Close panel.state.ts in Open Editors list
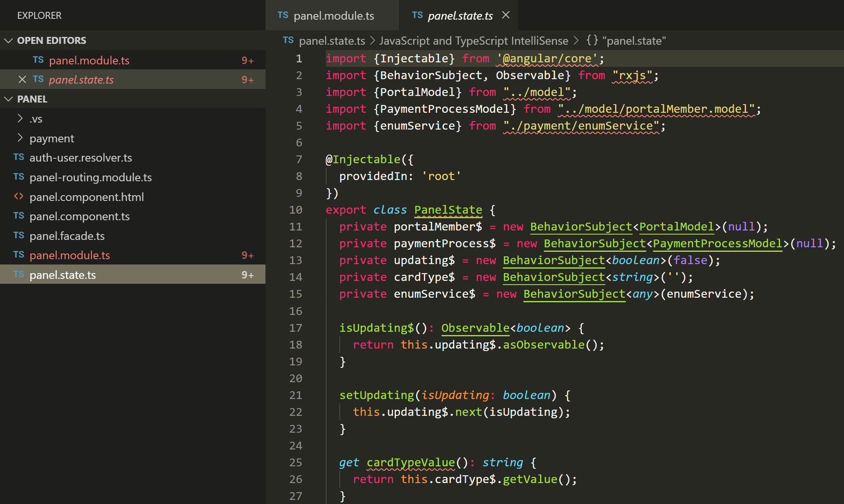This screenshot has height=504, width=844. click(22, 80)
